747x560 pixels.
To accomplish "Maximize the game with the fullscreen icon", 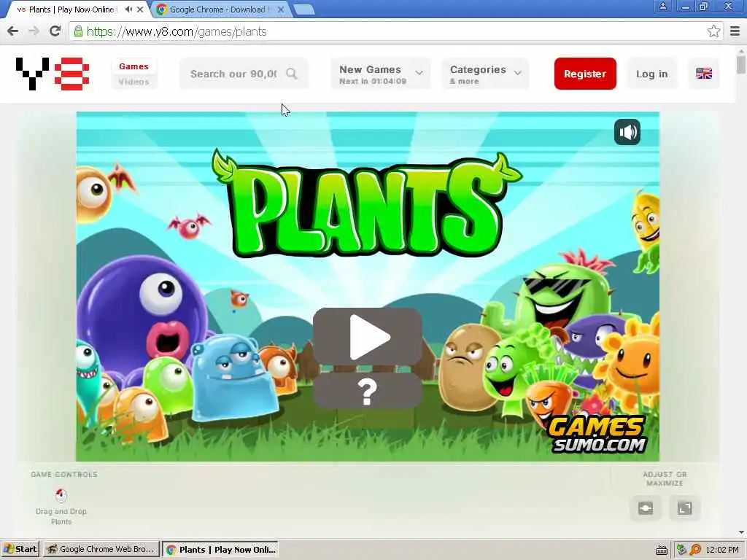I will (684, 508).
